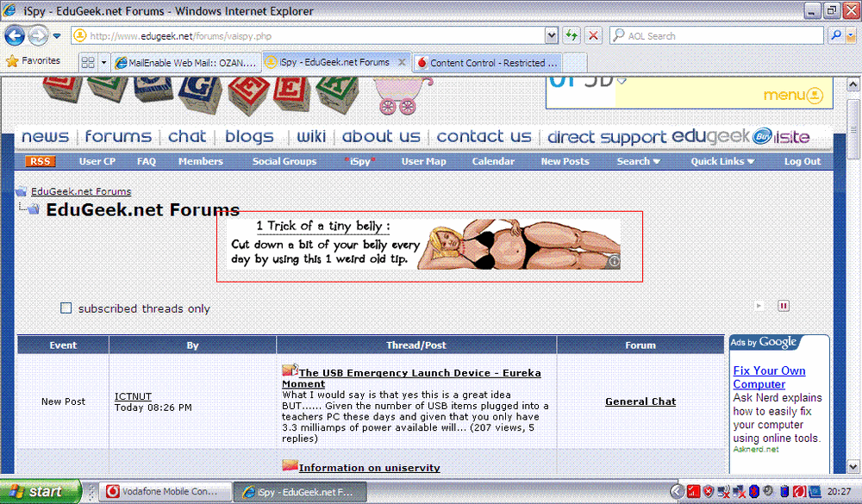Open the New Posts navbar link
Screen dimensions: 862x504
pos(565,161)
